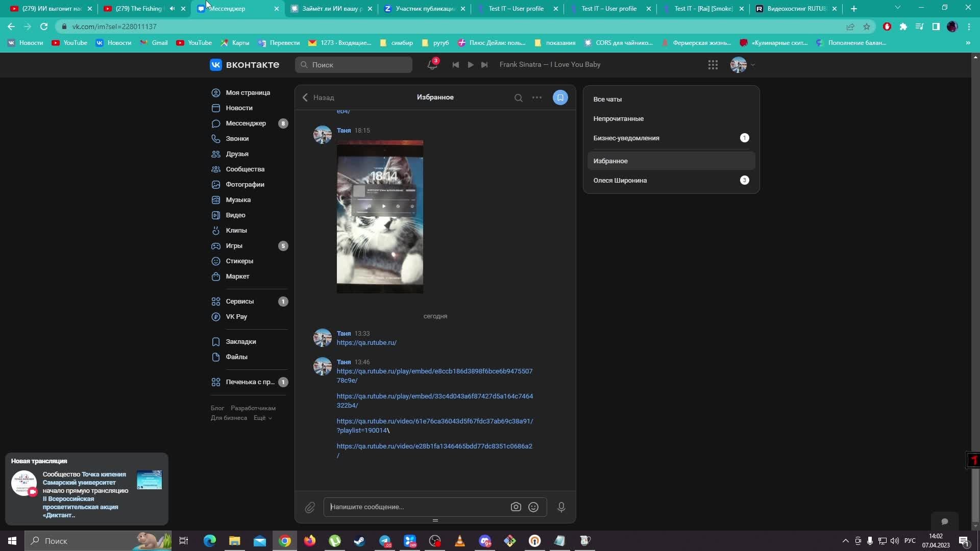Open Музыка in the left sidebar
The height and width of the screenshot is (551, 980).
click(238, 200)
